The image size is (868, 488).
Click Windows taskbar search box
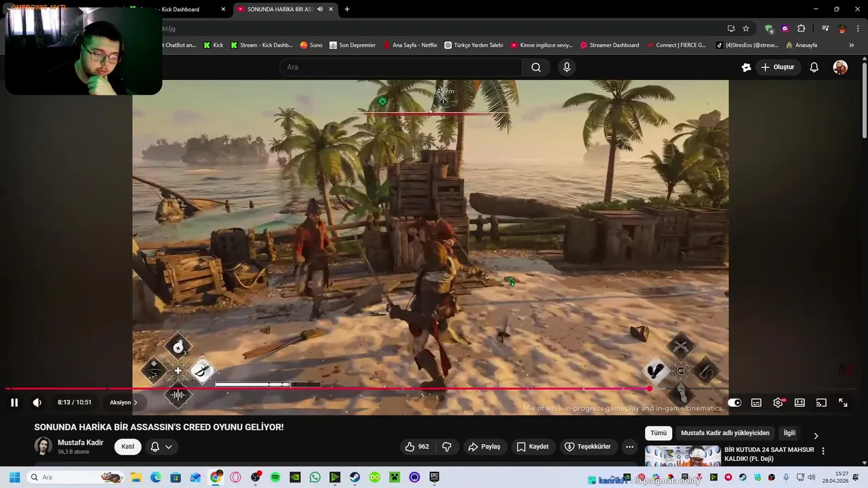75,477
